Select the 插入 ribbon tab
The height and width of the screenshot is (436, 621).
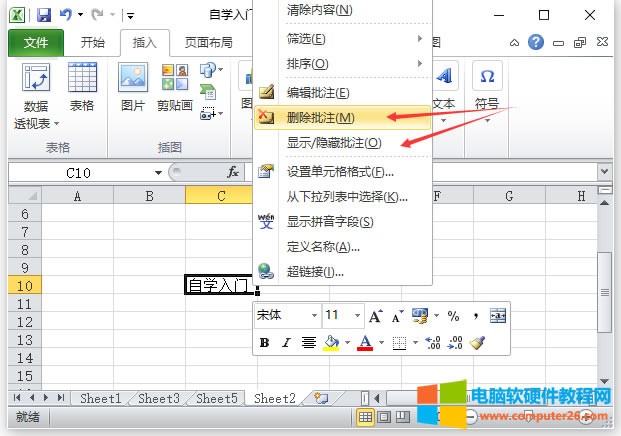pos(145,42)
